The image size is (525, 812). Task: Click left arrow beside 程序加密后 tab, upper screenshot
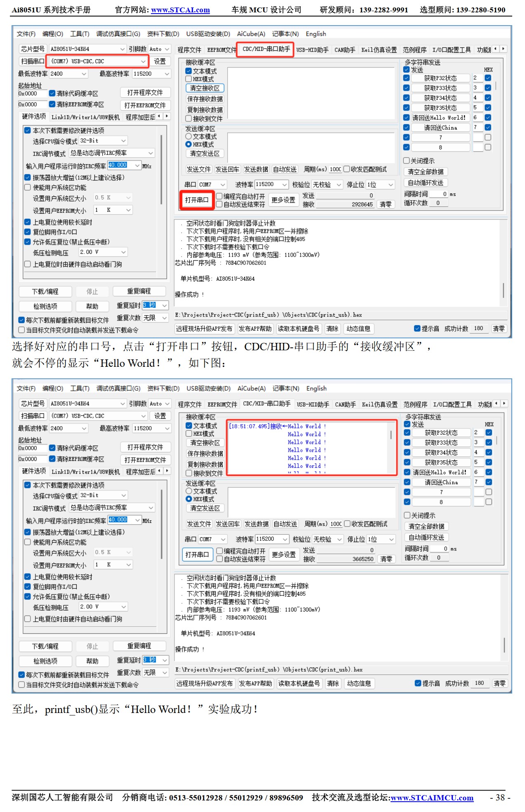tap(159, 116)
